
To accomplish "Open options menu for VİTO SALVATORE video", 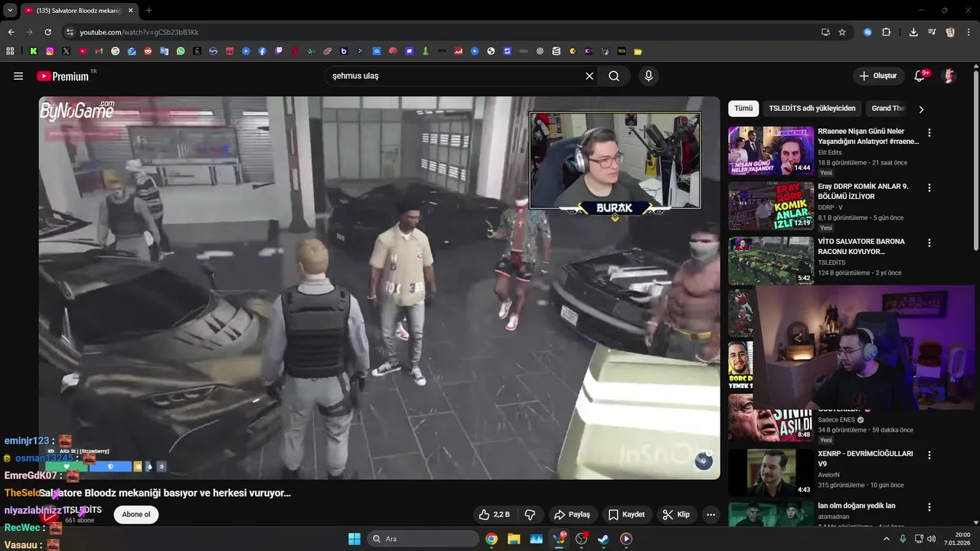I will pyautogui.click(x=929, y=243).
